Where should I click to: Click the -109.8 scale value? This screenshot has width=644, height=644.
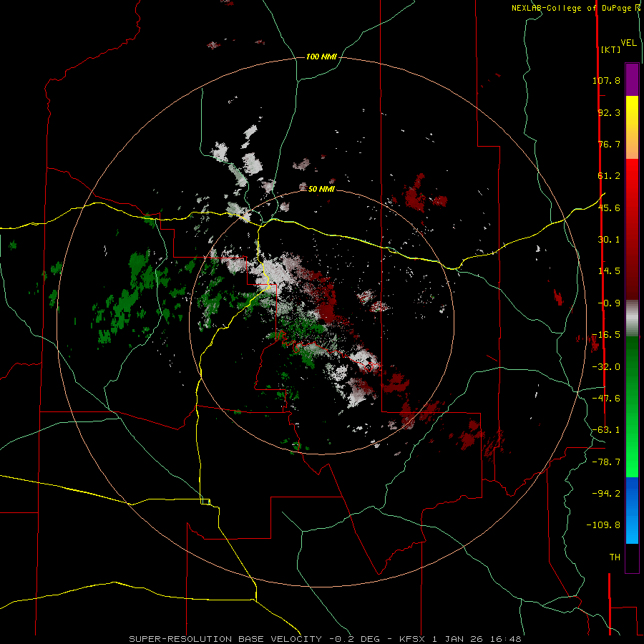[603, 525]
